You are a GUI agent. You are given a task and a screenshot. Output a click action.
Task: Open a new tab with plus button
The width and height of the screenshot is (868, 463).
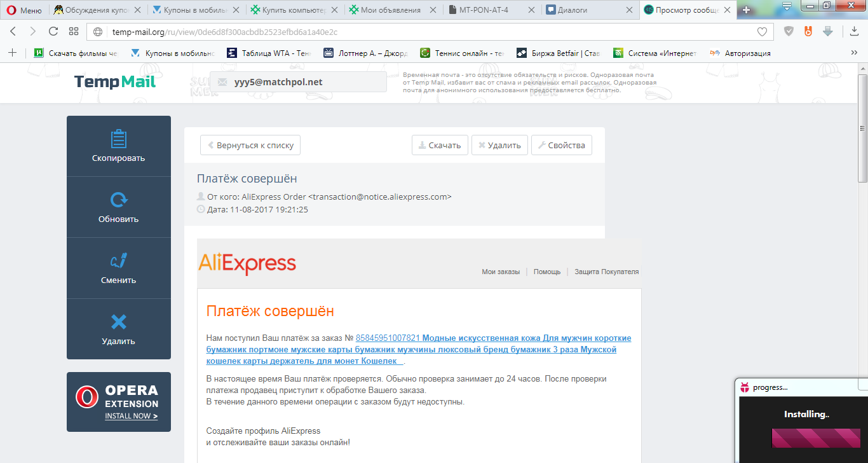tap(746, 10)
